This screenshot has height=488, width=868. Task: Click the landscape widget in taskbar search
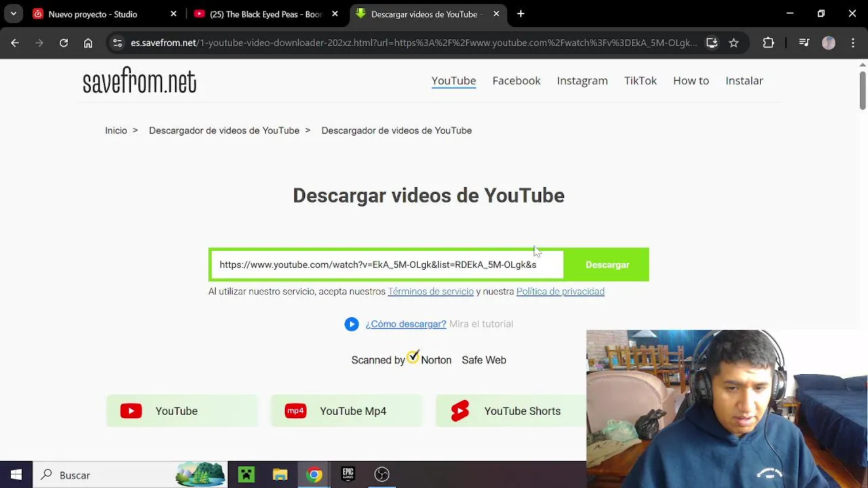(201, 474)
